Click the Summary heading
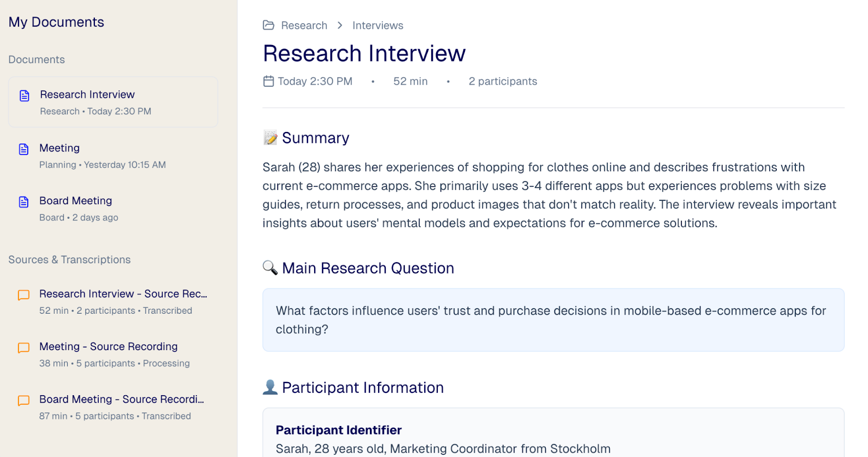The height and width of the screenshot is (457, 868). [316, 138]
